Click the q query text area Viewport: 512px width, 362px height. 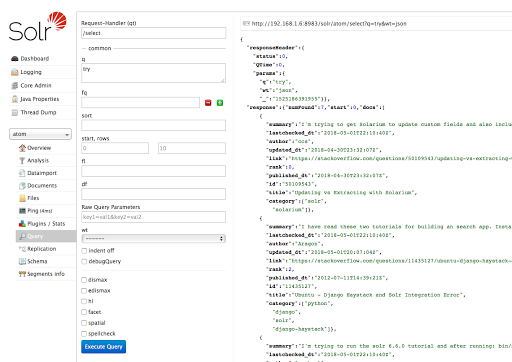click(153, 73)
